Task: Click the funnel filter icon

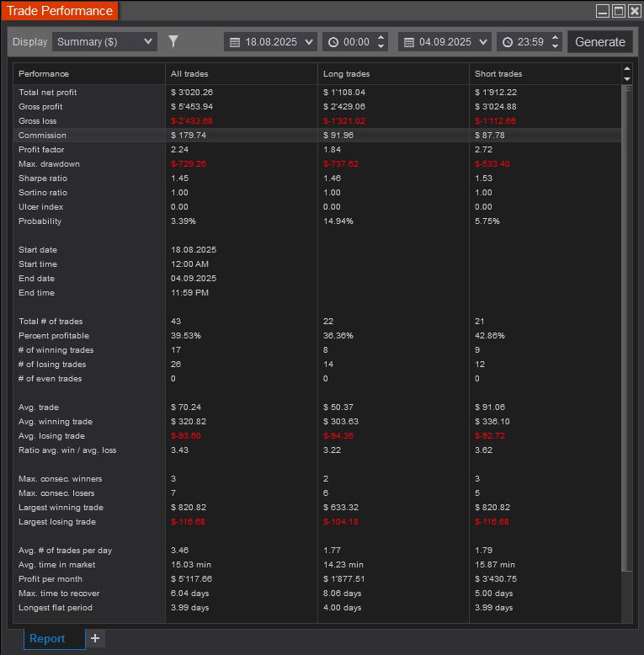Action: pos(173,41)
